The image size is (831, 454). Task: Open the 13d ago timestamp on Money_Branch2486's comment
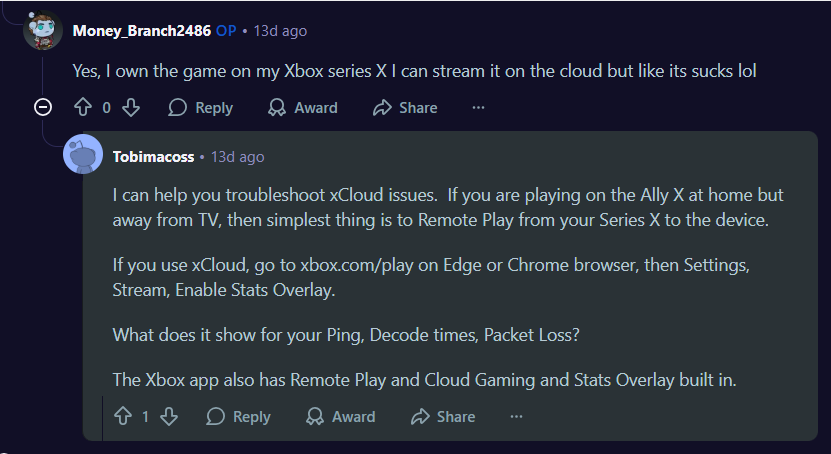pyautogui.click(x=280, y=30)
